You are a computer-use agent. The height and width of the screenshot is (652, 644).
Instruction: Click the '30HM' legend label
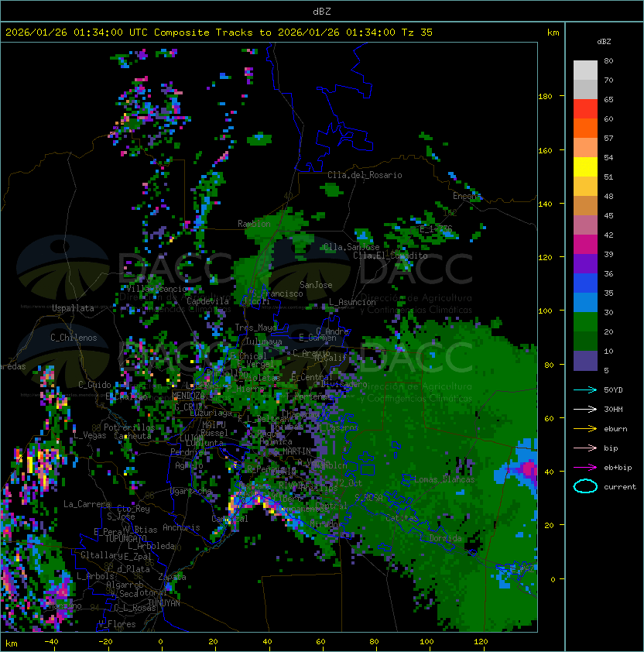click(613, 409)
